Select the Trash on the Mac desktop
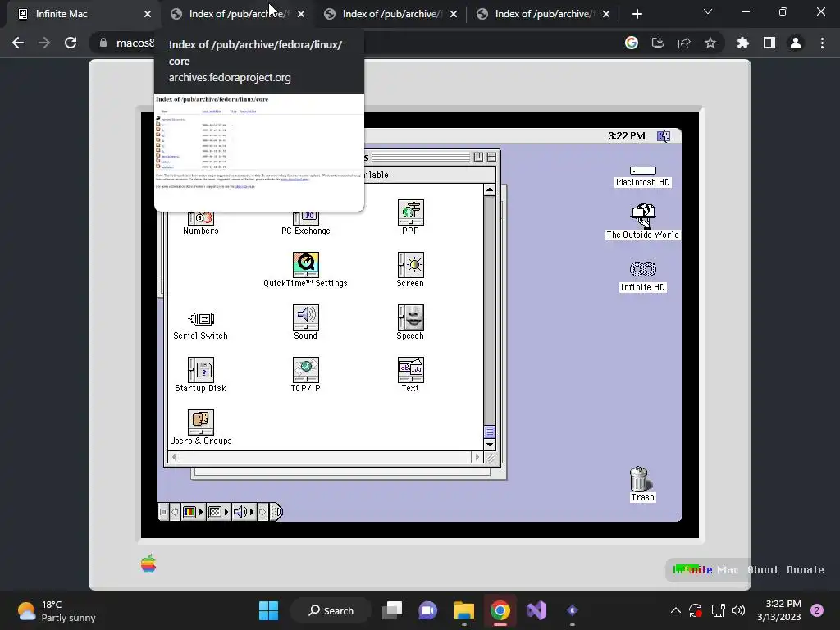840x630 pixels. point(643,484)
